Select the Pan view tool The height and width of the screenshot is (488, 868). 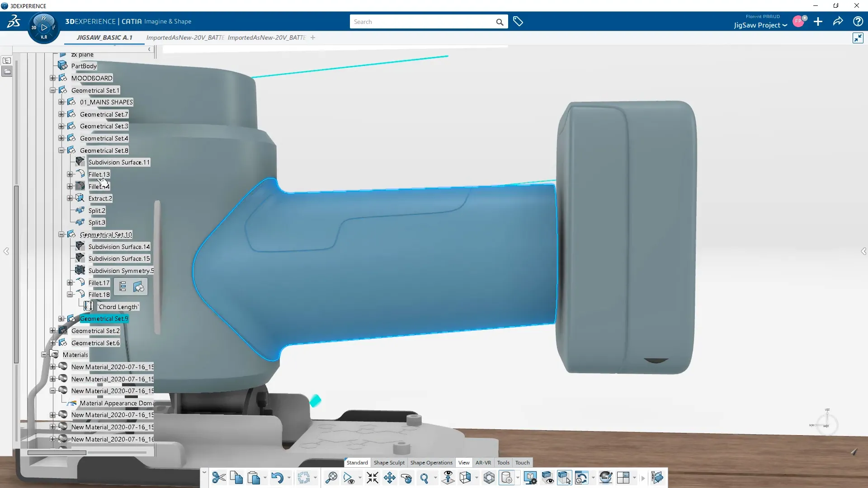(389, 478)
